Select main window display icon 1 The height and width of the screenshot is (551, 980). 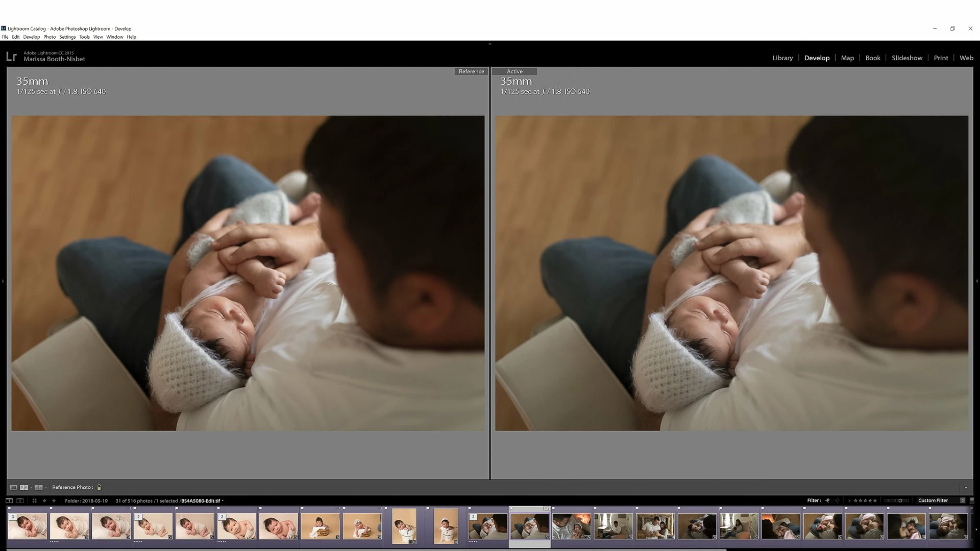(9, 500)
